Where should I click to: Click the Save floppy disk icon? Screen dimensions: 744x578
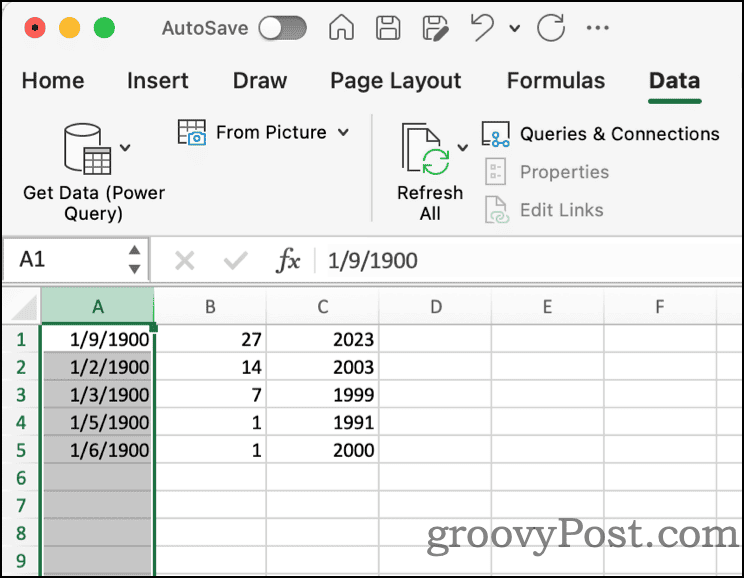(x=388, y=28)
